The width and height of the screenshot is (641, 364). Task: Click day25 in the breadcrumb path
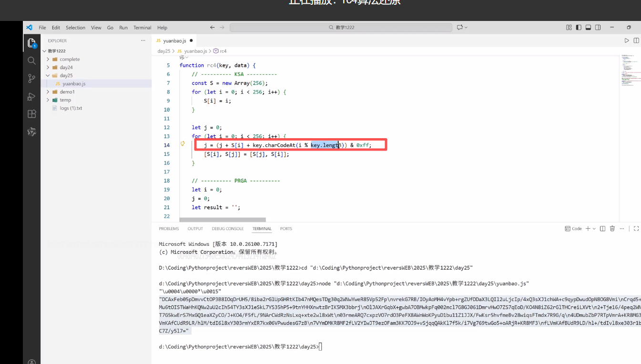click(164, 51)
